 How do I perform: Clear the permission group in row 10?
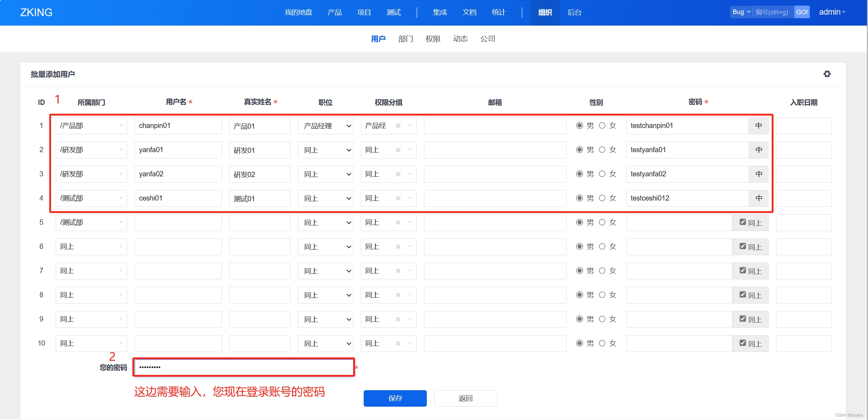pos(398,344)
